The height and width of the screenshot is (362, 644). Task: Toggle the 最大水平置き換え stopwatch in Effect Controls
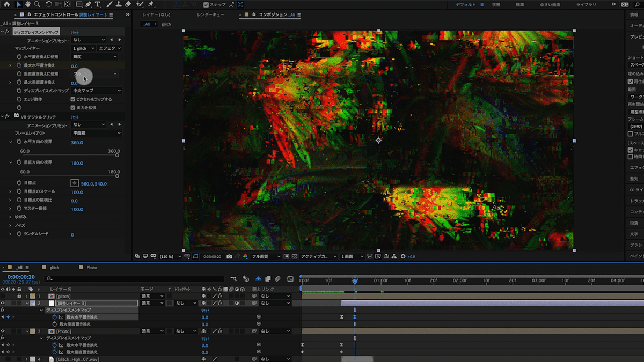[x=19, y=65]
